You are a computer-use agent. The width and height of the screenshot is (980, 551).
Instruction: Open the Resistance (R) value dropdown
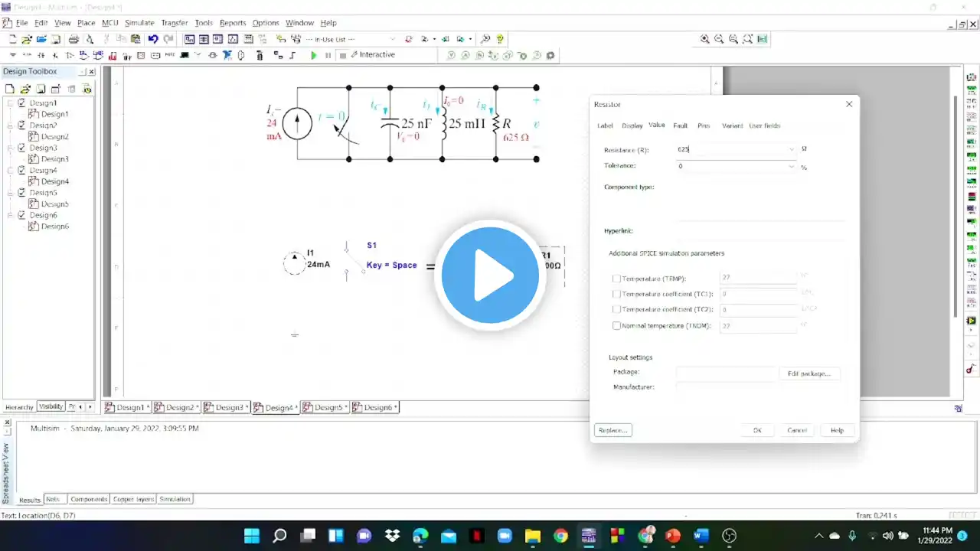click(x=791, y=149)
